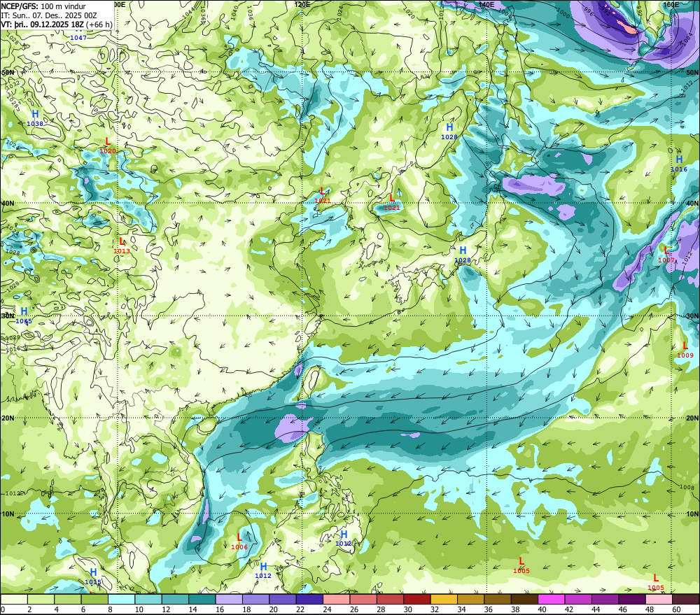The image size is (700, 615).
Task: Click the '30' label on the color scale
Action: tap(407, 609)
